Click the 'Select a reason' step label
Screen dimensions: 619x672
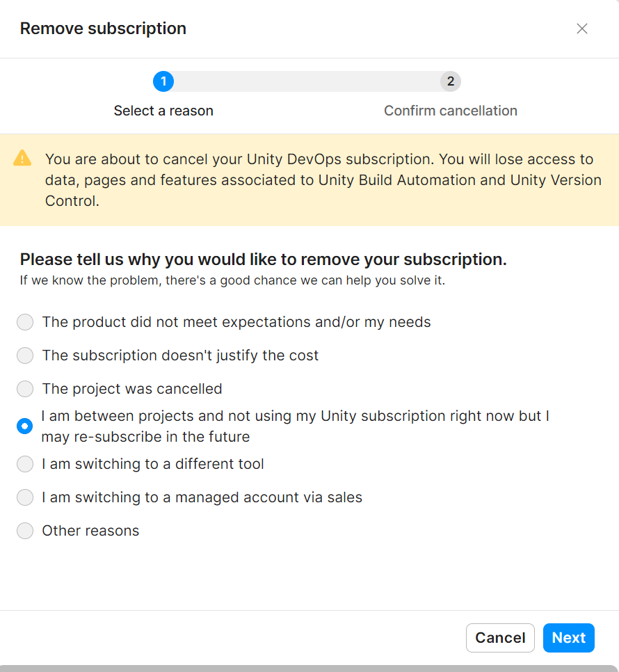pyautogui.click(x=163, y=111)
